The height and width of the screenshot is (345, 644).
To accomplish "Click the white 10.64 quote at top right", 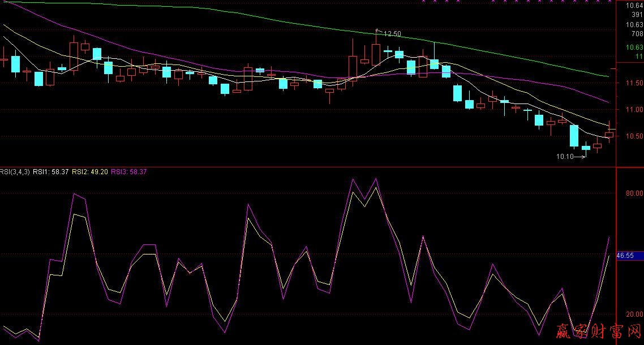I will [635, 6].
